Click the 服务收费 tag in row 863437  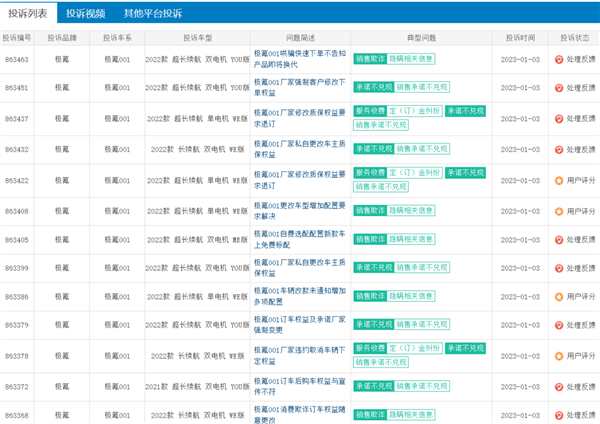pyautogui.click(x=370, y=111)
